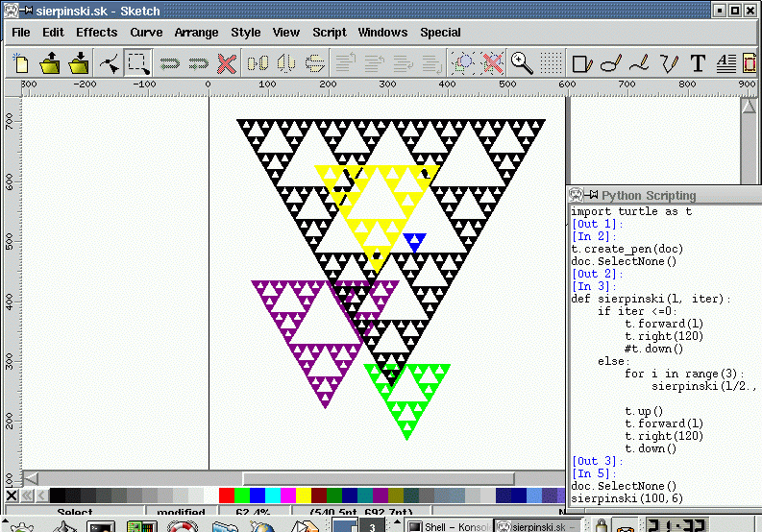This screenshot has width=762, height=532.
Task: Select the Edit nodes tool
Action: (x=111, y=64)
